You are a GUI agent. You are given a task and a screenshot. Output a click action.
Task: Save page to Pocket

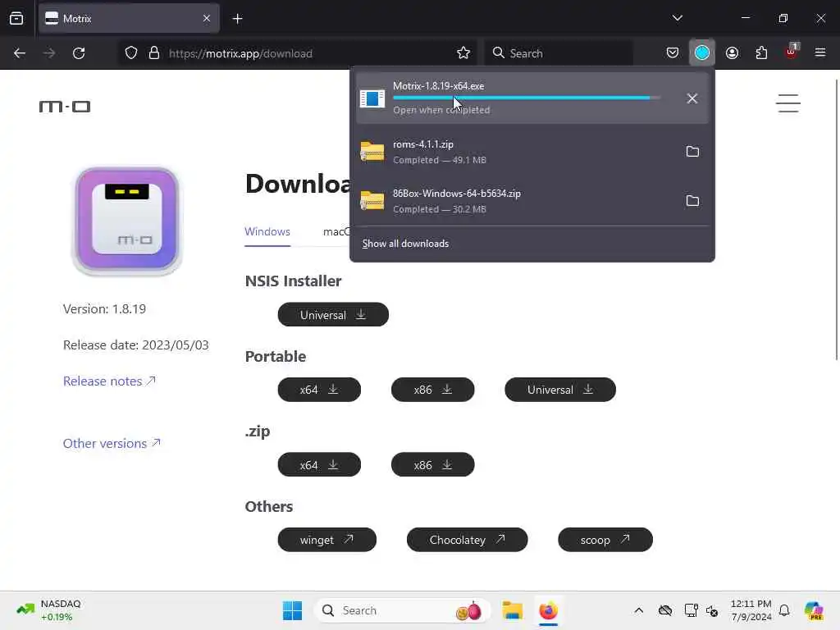pos(673,53)
